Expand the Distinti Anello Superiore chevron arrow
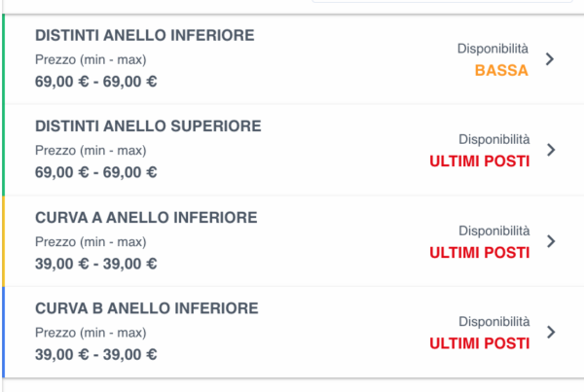The height and width of the screenshot is (392, 584). pyautogui.click(x=550, y=150)
